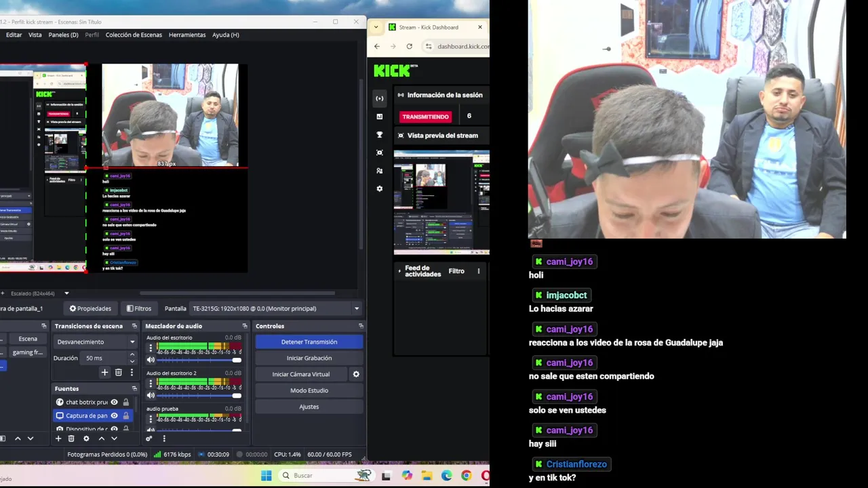Open advanced audio properties gears icon

pyautogui.click(x=149, y=439)
